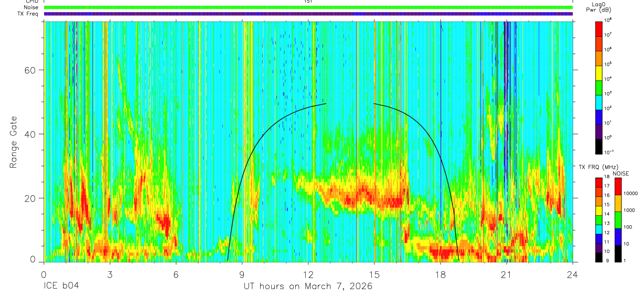
Task: Click the 'Lag0 Pwr (dB)' colorbar title
Action: (598, 7)
